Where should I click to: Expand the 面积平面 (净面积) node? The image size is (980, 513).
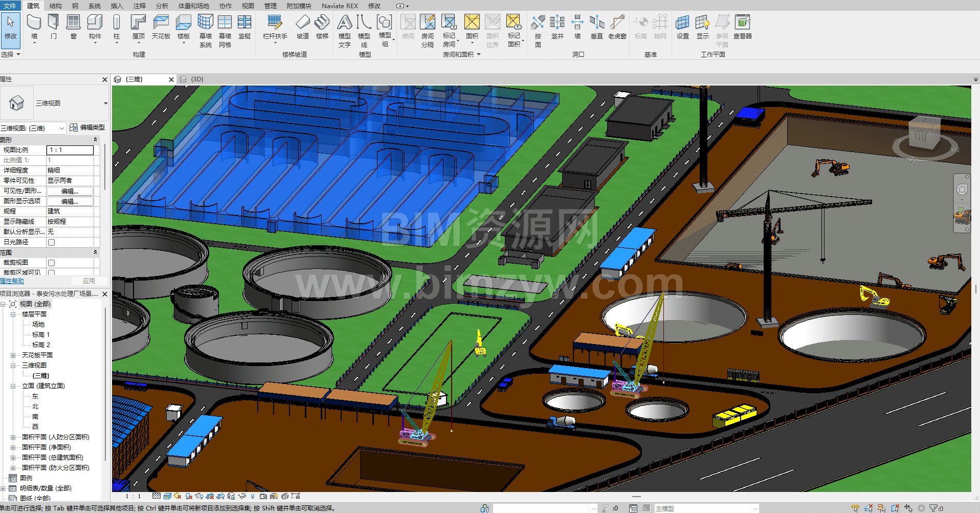(x=13, y=447)
